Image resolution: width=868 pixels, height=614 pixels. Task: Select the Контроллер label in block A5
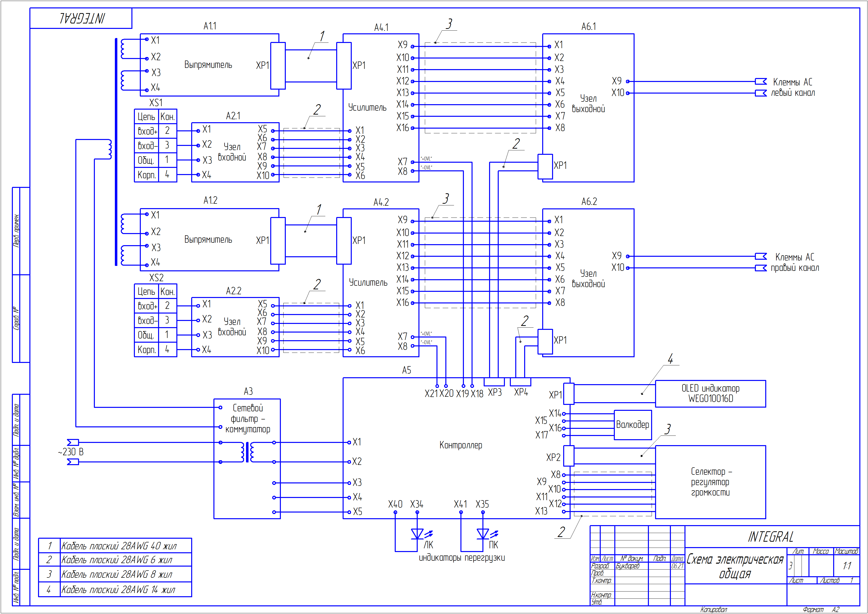[461, 445]
